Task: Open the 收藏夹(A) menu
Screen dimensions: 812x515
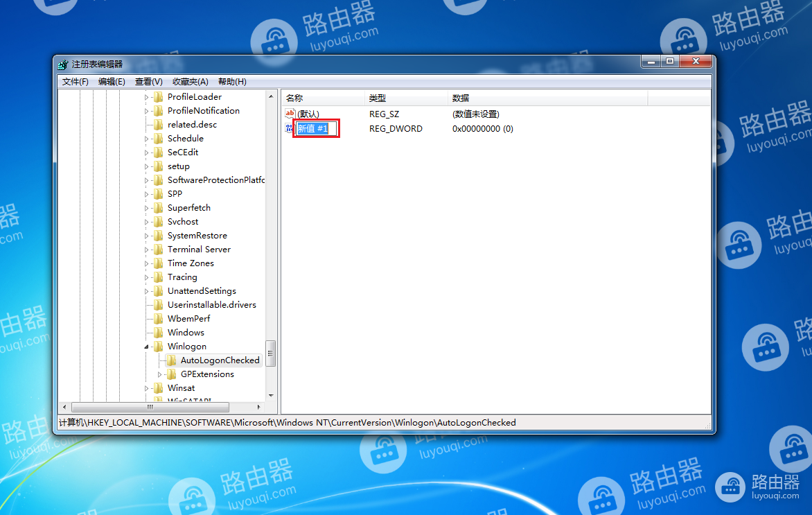Action: coord(190,82)
